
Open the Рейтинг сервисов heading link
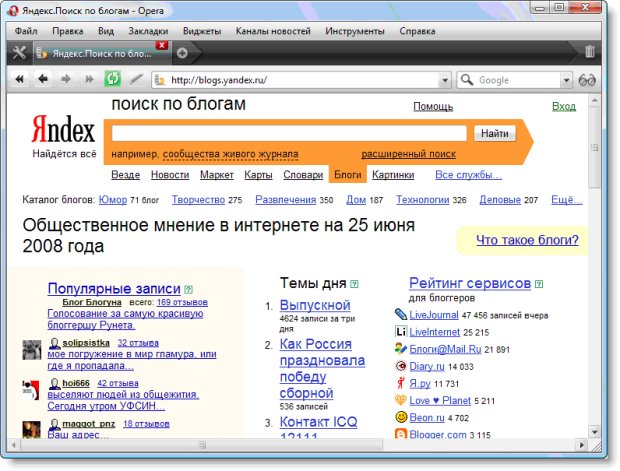pos(470,283)
